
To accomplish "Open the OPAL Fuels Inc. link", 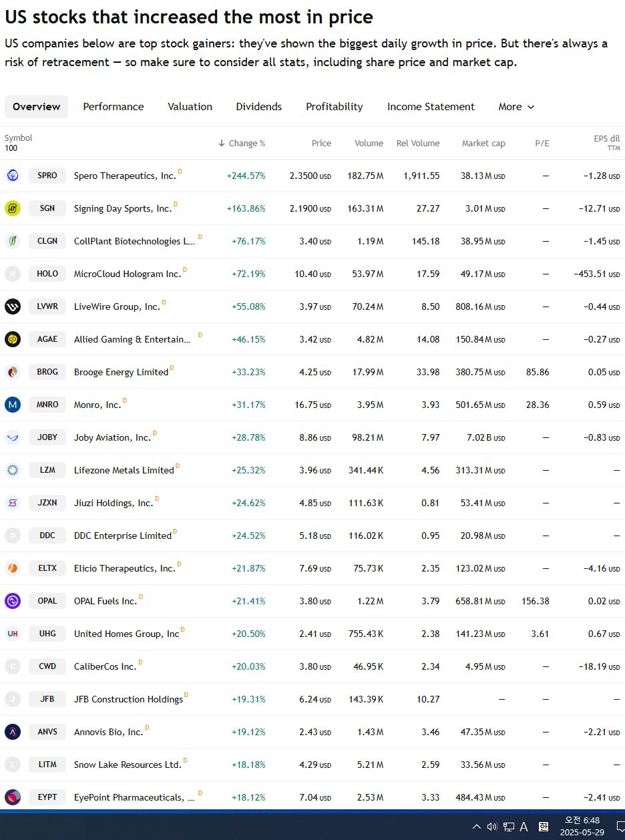I will tap(106, 602).
